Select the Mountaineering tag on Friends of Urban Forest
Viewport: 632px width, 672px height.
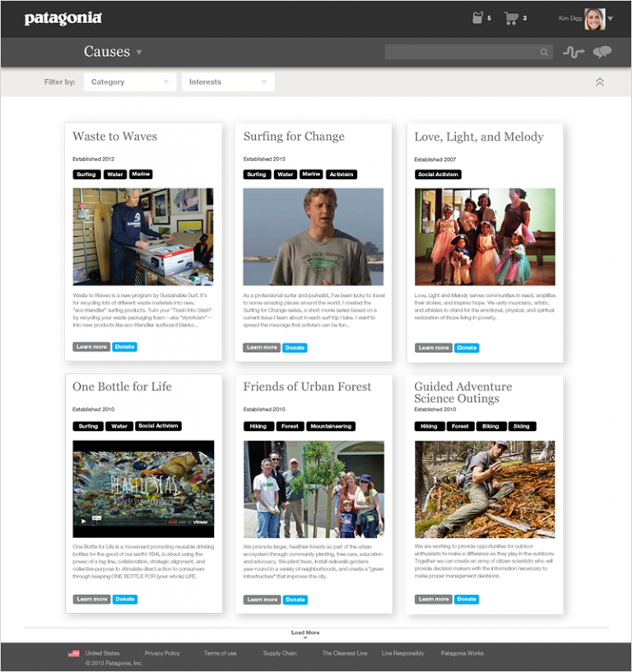click(332, 426)
